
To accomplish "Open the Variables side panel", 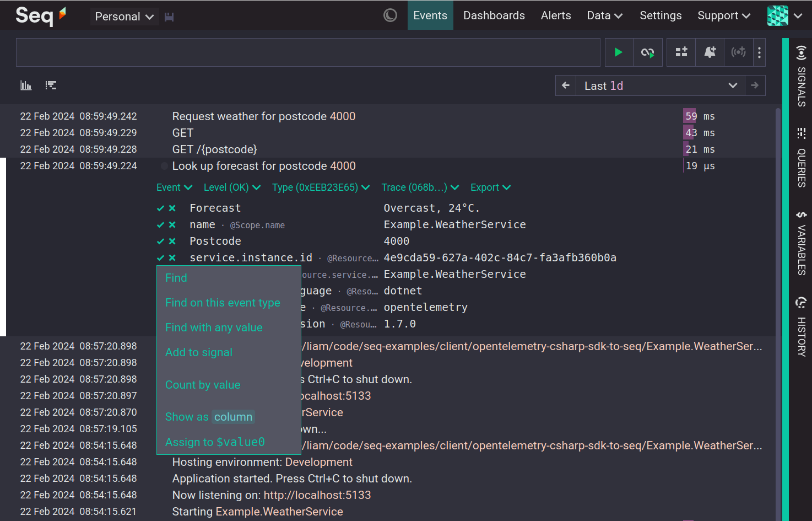I will [801, 243].
